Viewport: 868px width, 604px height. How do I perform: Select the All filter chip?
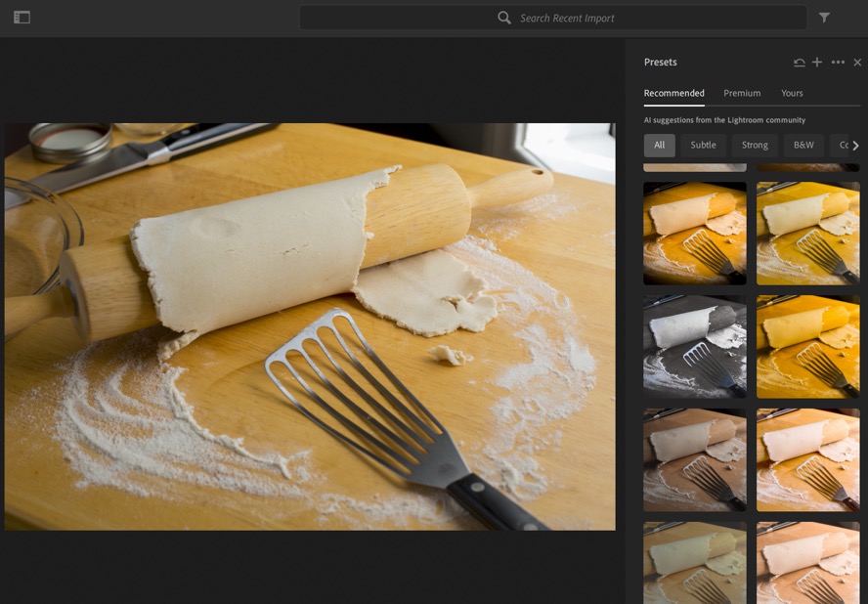[660, 146]
